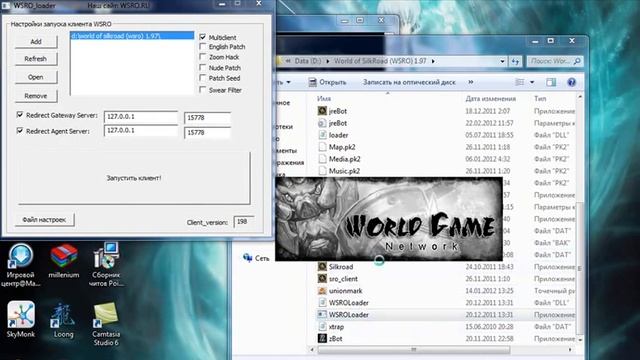Edit Agent Server port field
Image resolution: width=640 pixels, height=360 pixels.
pos(207,133)
